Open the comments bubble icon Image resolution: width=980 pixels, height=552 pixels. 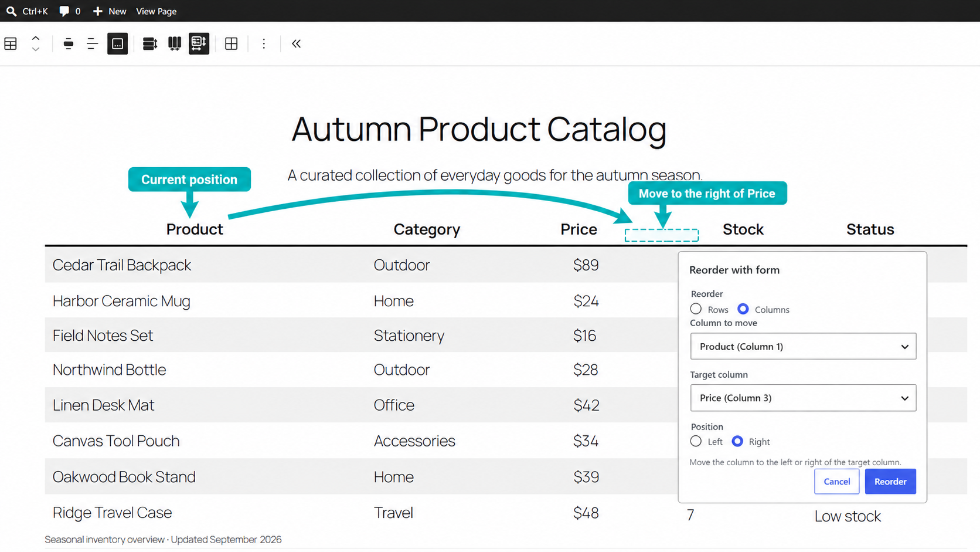[64, 11]
